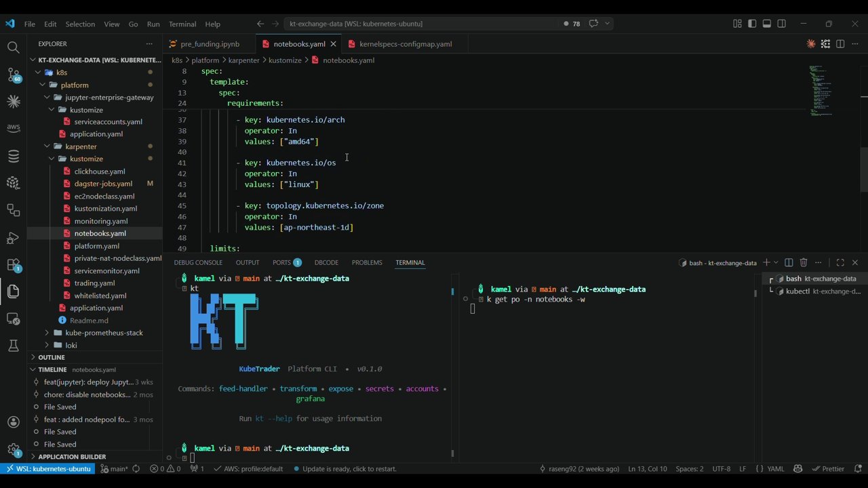Click the orange Claude icon in editor toolbar
This screenshot has height=488, width=868.
click(x=811, y=44)
